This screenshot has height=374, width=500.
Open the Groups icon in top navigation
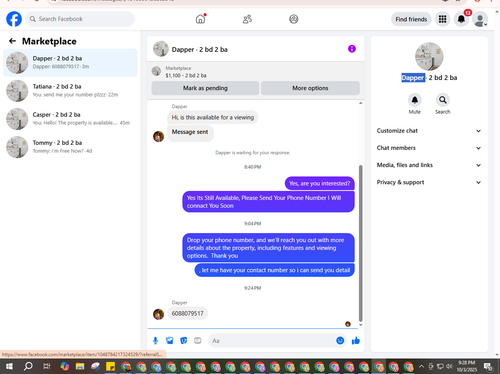[293, 19]
